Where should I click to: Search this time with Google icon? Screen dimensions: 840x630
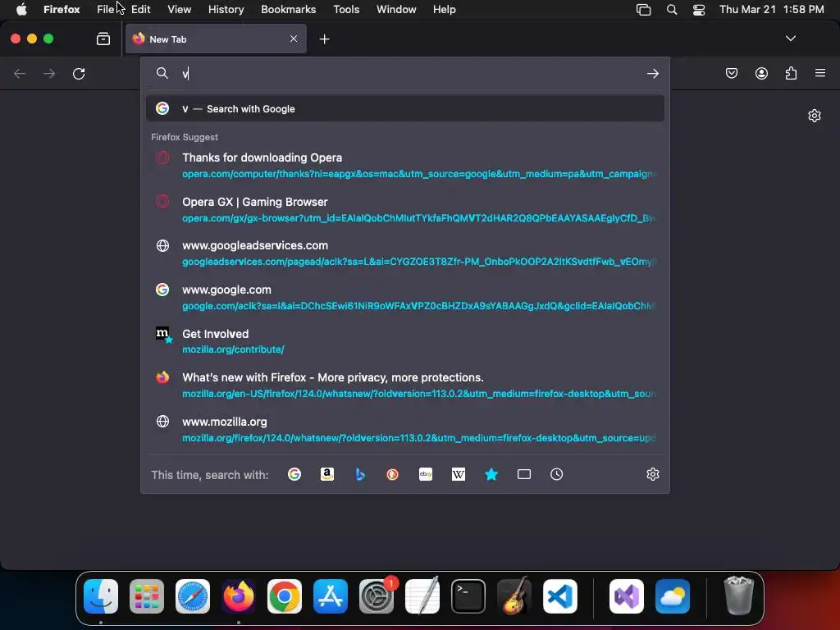pos(294,474)
